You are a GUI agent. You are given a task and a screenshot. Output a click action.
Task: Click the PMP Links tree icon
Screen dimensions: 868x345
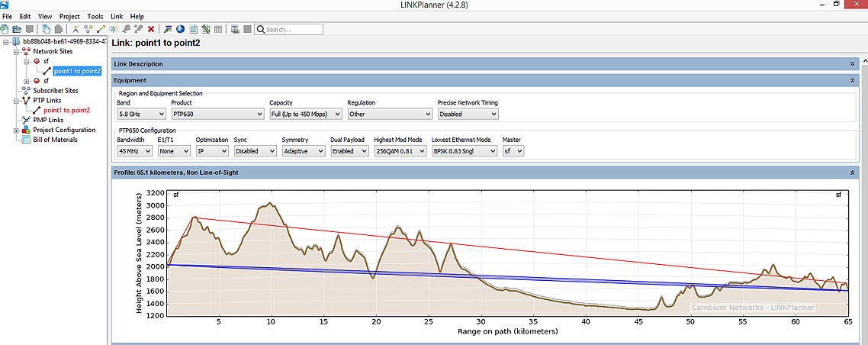click(x=26, y=120)
